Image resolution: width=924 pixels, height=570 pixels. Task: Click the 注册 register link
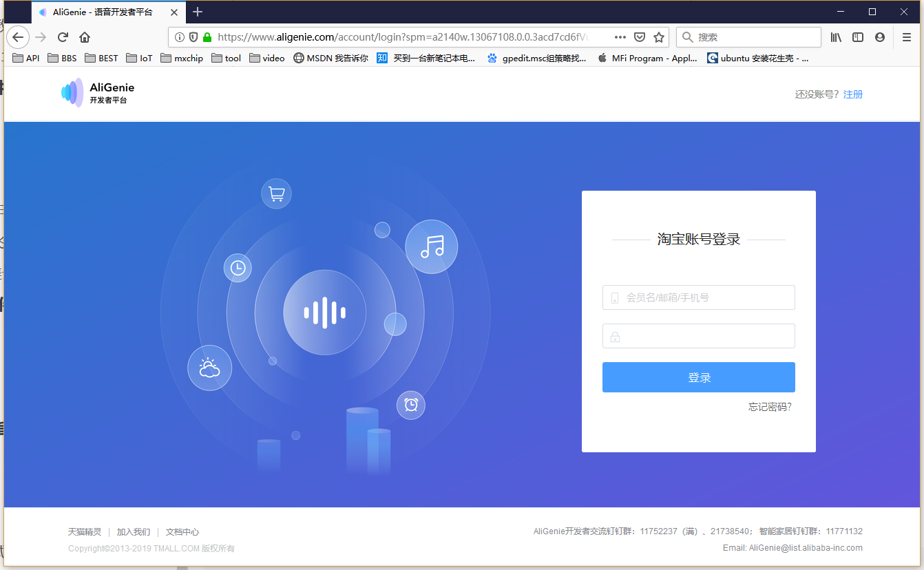(x=853, y=94)
